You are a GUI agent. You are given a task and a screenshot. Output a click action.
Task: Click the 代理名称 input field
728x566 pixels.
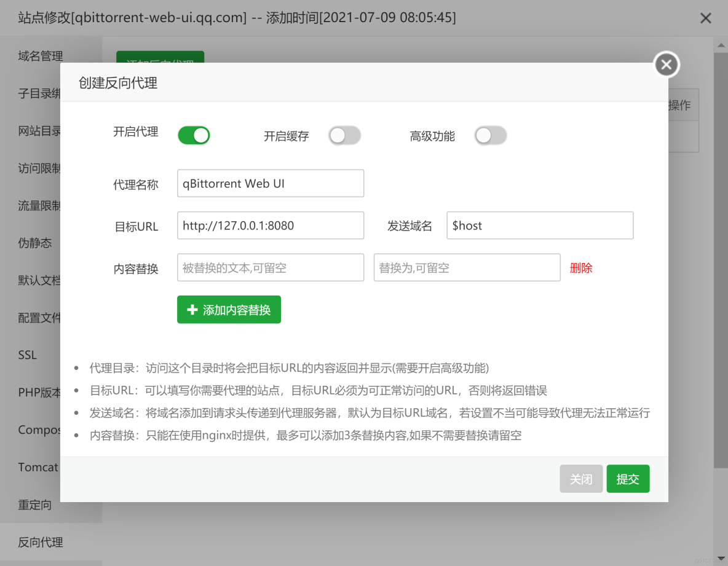click(271, 183)
